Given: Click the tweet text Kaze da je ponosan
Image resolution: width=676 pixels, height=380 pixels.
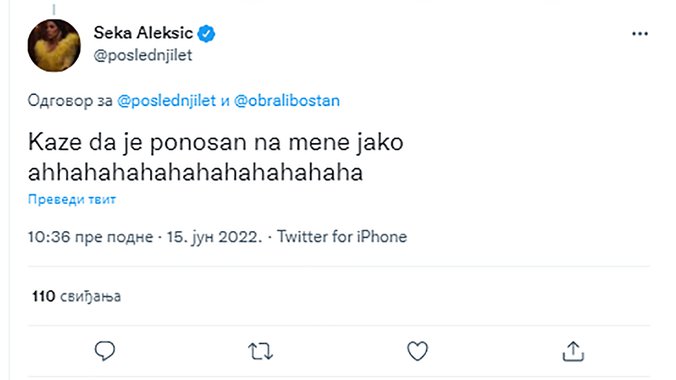Looking at the screenshot, I should (216, 142).
